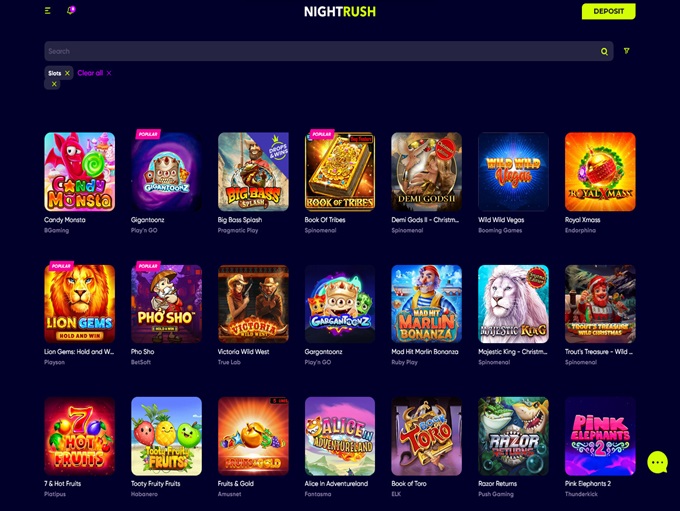680x511 pixels.
Task: Click the NightRush logo
Action: [x=340, y=12]
